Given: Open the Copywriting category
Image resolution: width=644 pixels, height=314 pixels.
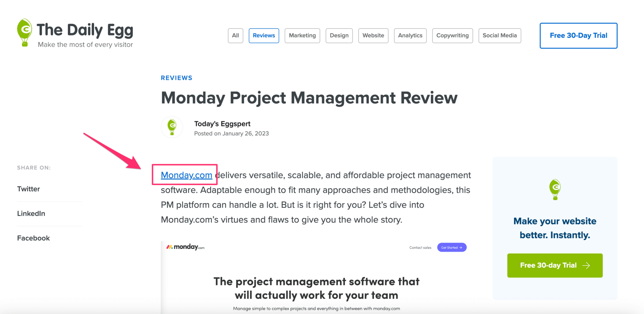Looking at the screenshot, I should point(452,36).
